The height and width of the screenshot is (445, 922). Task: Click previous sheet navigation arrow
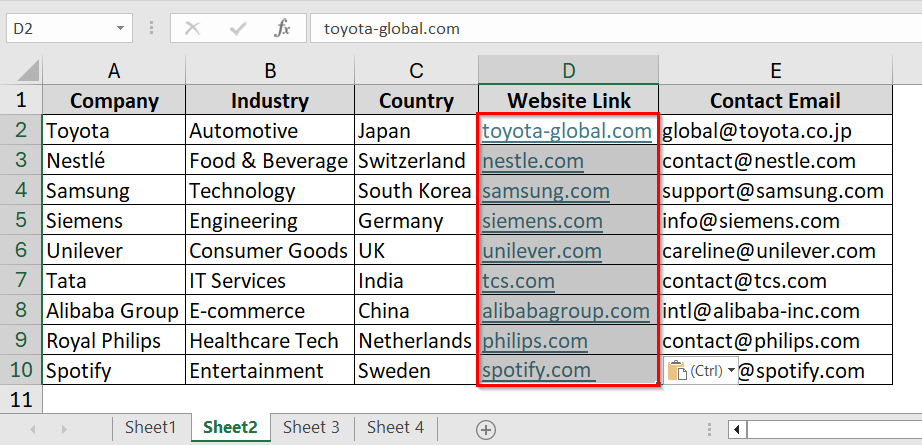pyautogui.click(x=32, y=430)
